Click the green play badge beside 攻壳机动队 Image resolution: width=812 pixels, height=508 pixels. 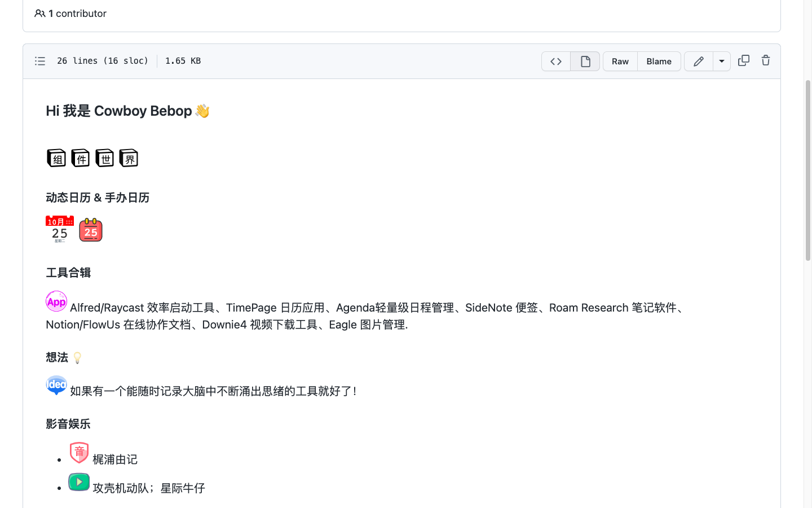click(x=78, y=481)
